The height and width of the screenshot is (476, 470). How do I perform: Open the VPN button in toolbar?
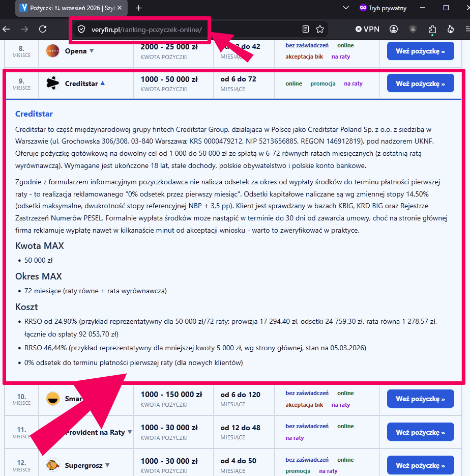367,29
